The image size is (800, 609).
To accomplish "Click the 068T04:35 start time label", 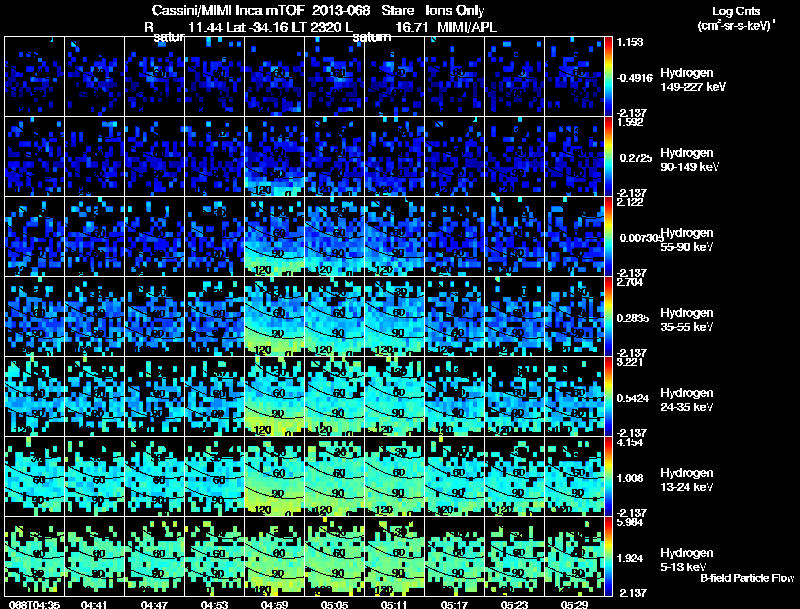I will [35, 605].
